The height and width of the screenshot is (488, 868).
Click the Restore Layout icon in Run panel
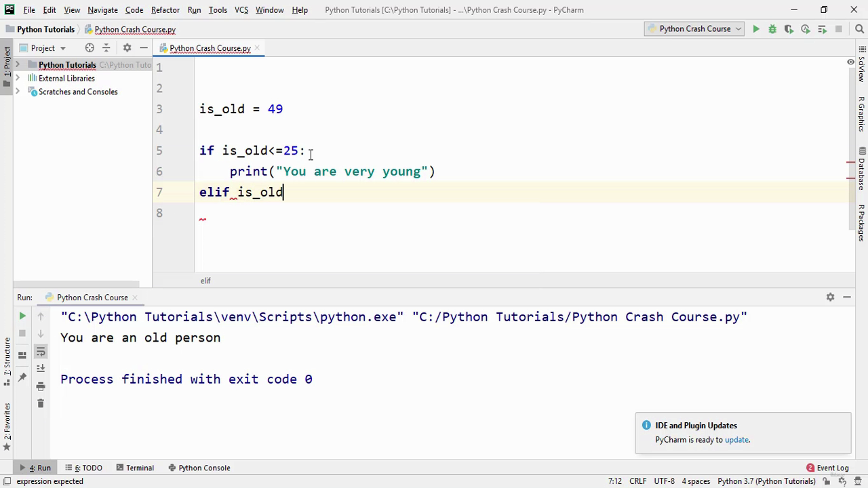coord(22,354)
